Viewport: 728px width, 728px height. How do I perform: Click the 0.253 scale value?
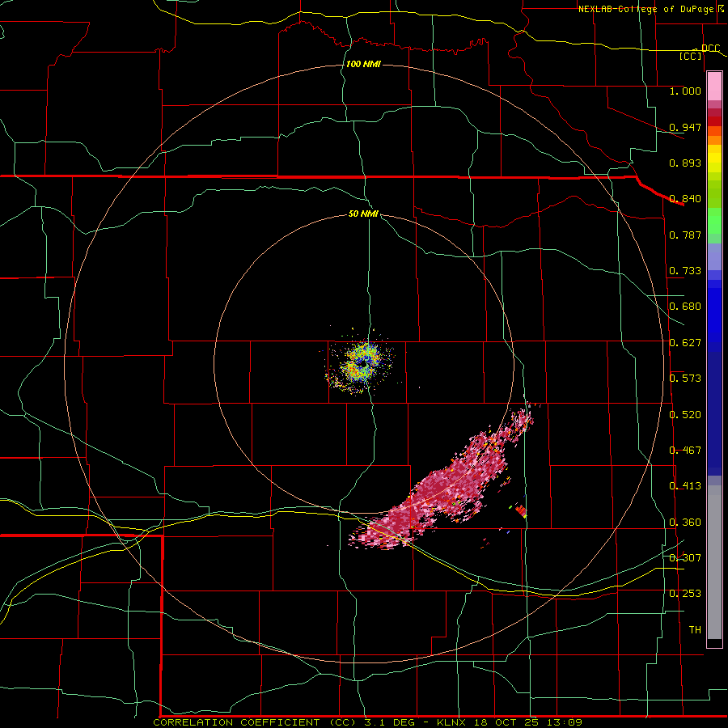coord(685,594)
